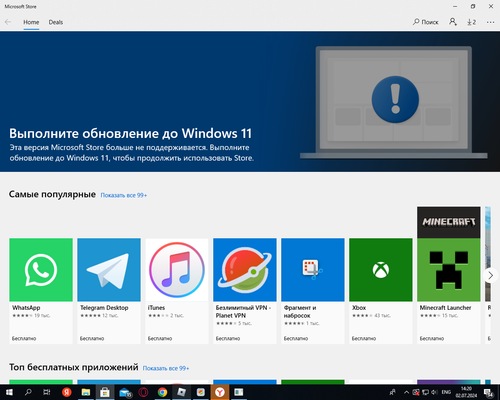Viewport: 500px width, 400px height.
Task: Open the Planet VPN app tile
Action: click(245, 291)
